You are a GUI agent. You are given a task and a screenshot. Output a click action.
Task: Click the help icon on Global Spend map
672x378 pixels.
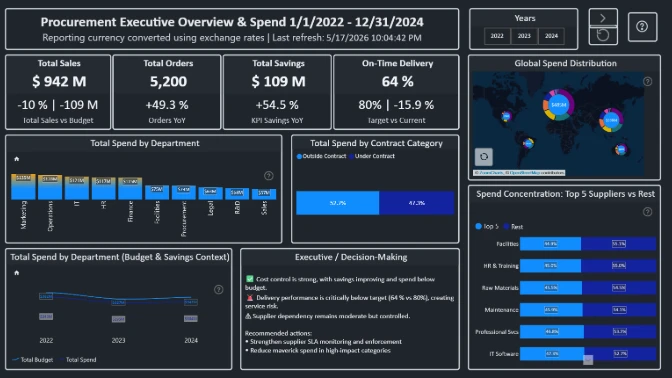coord(648,81)
